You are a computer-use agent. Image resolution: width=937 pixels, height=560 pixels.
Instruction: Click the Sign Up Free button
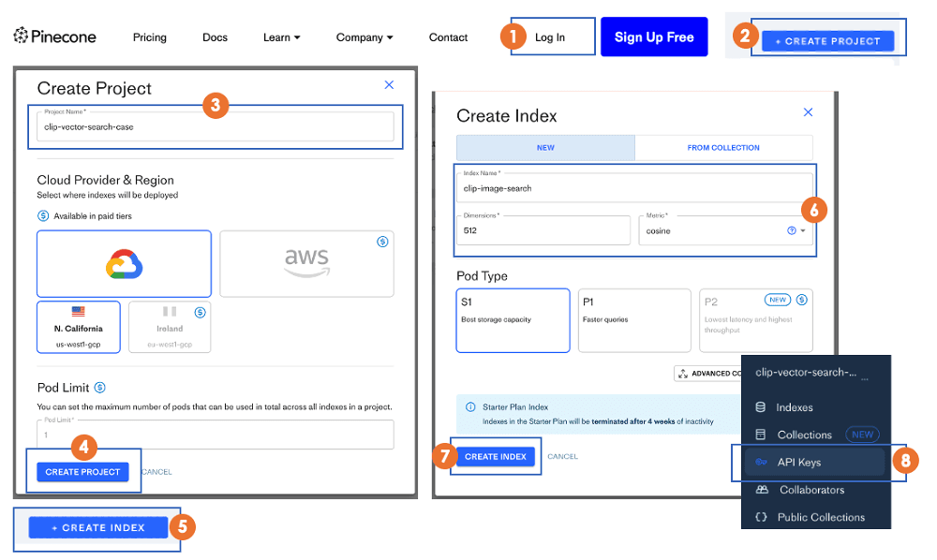click(x=654, y=37)
